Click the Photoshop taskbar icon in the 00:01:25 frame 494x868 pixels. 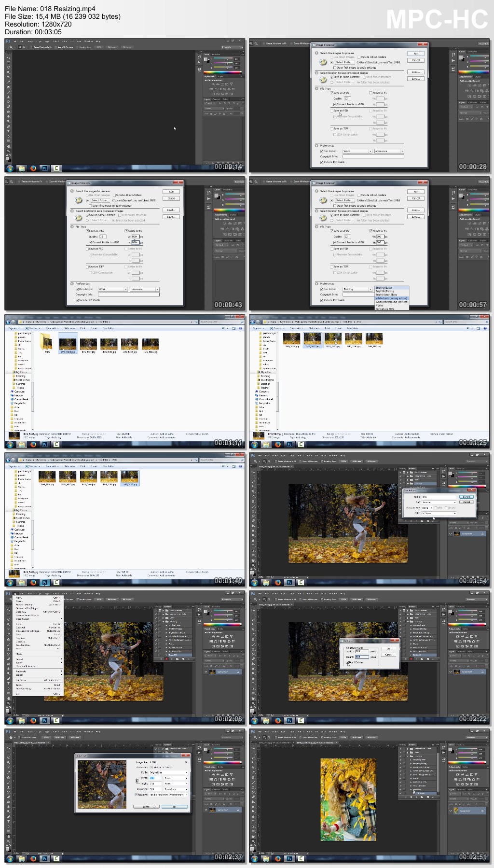click(289, 445)
